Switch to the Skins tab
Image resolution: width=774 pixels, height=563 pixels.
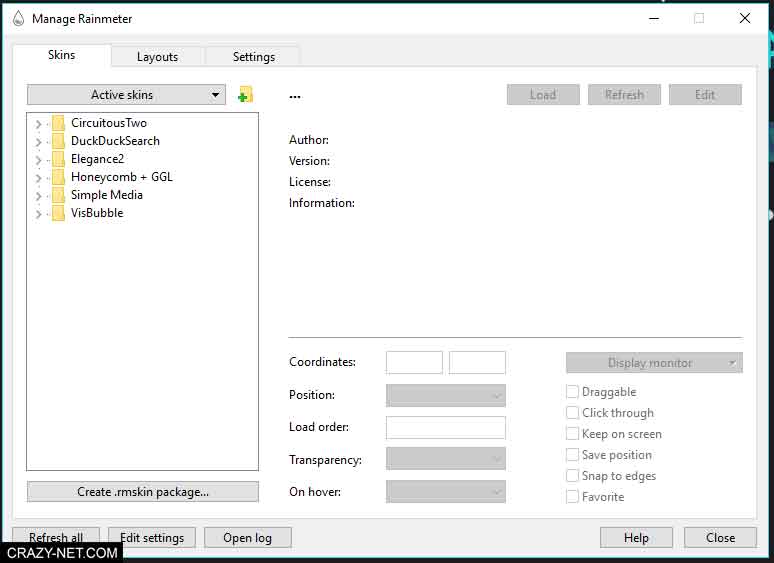point(62,55)
